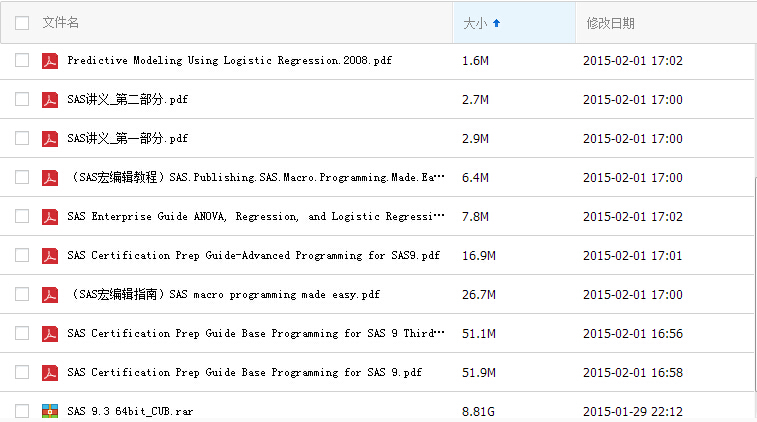Mark checkbox for Base Programming SAS 9 Third row
The image size is (757, 422).
pos(22,333)
